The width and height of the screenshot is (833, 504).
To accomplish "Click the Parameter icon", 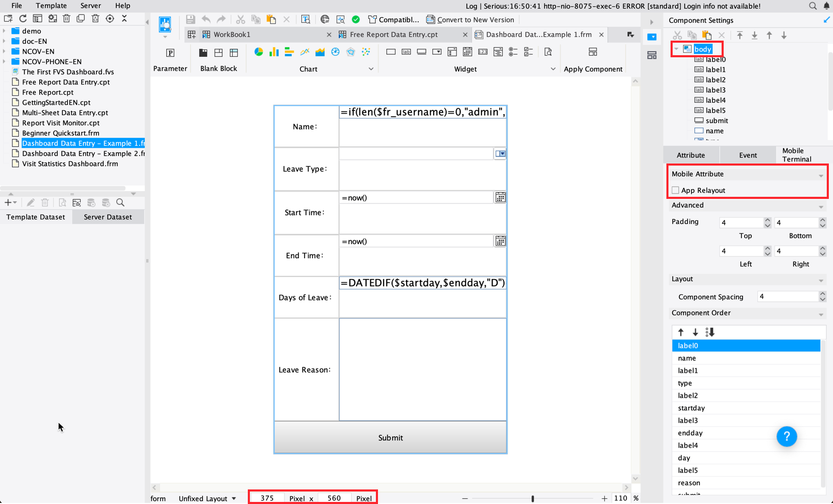I will pyautogui.click(x=170, y=53).
